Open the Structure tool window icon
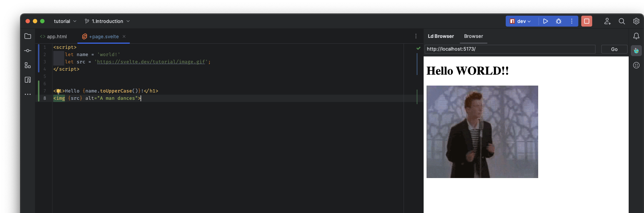 pyautogui.click(x=28, y=65)
